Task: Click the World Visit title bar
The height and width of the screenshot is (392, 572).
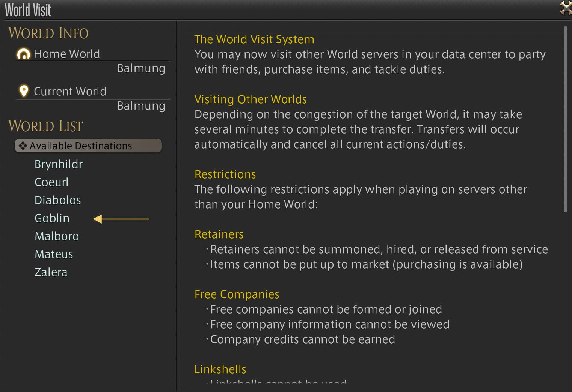Action: pos(263,10)
